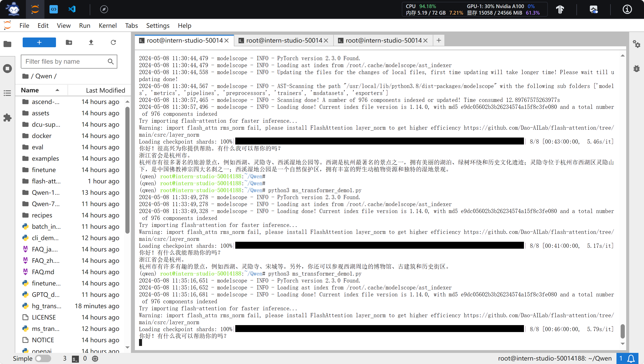Click terminal scroll up arrow

(x=622, y=56)
